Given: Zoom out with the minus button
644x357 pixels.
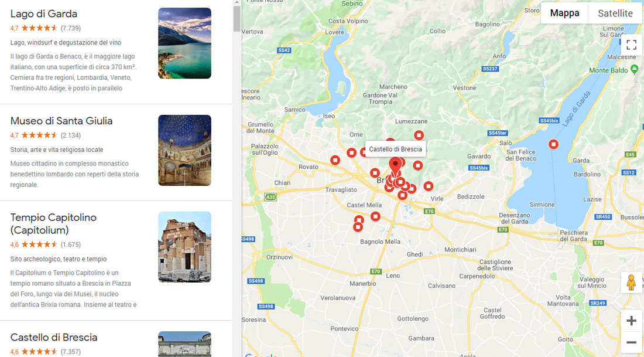Looking at the screenshot, I should coord(631,342).
